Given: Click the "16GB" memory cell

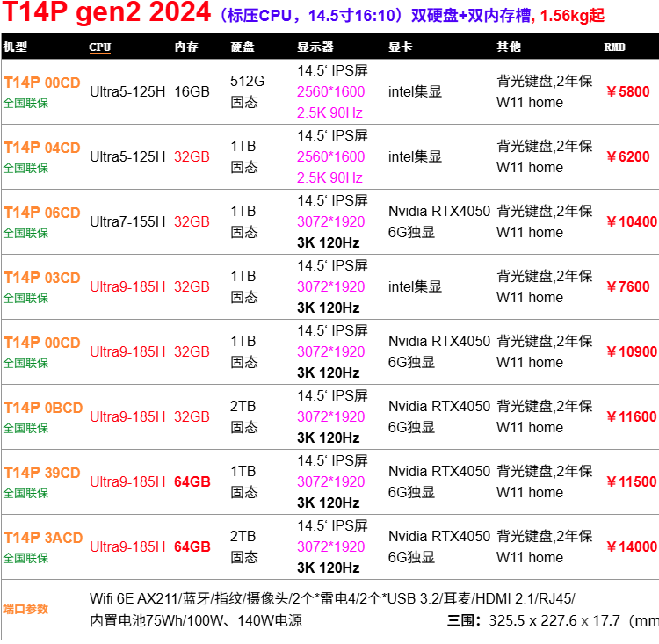Looking at the screenshot, I should coord(192,91).
